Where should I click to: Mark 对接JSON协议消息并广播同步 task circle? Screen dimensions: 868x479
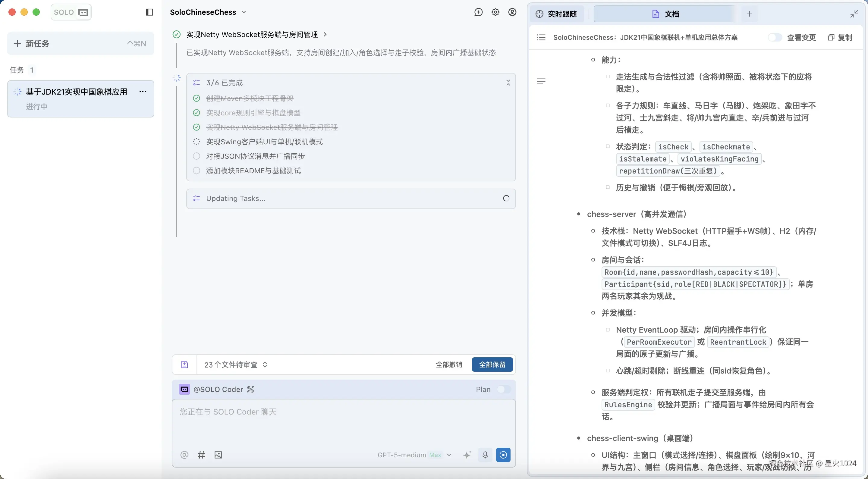tap(197, 156)
